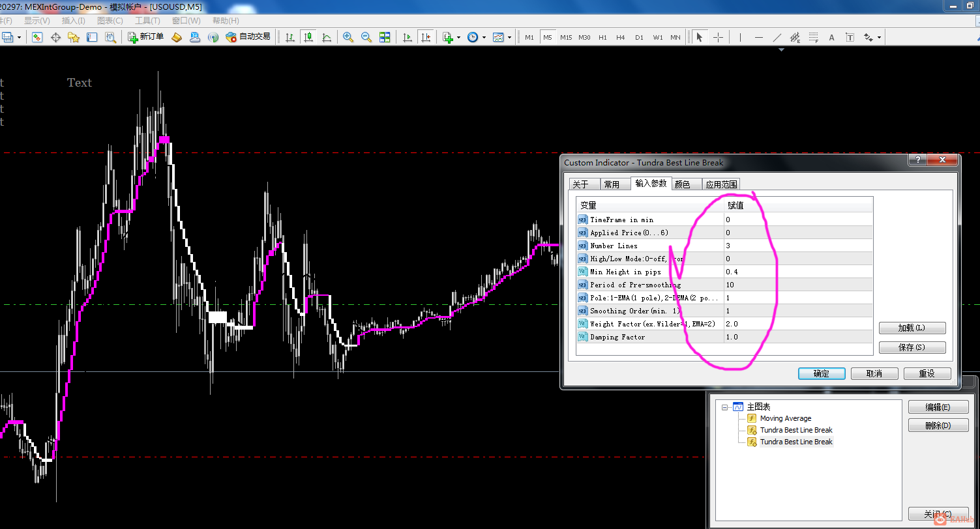
Task: Switch chart to bar chart mode
Action: click(x=290, y=37)
